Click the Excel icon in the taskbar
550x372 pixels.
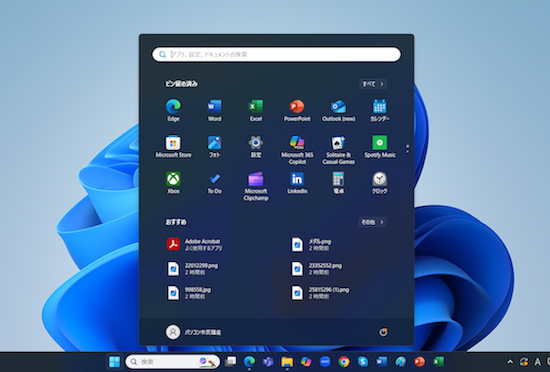click(438, 361)
